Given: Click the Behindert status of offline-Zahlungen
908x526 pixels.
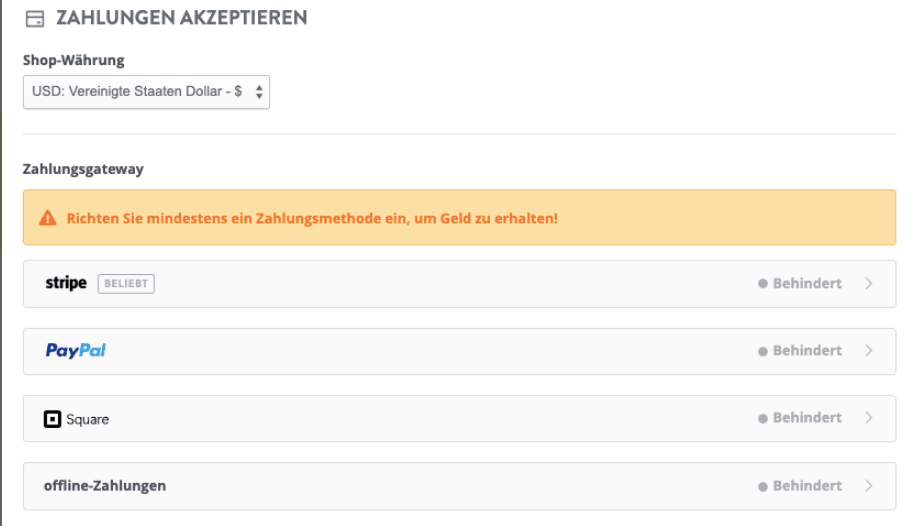Looking at the screenshot, I should click(x=807, y=486).
